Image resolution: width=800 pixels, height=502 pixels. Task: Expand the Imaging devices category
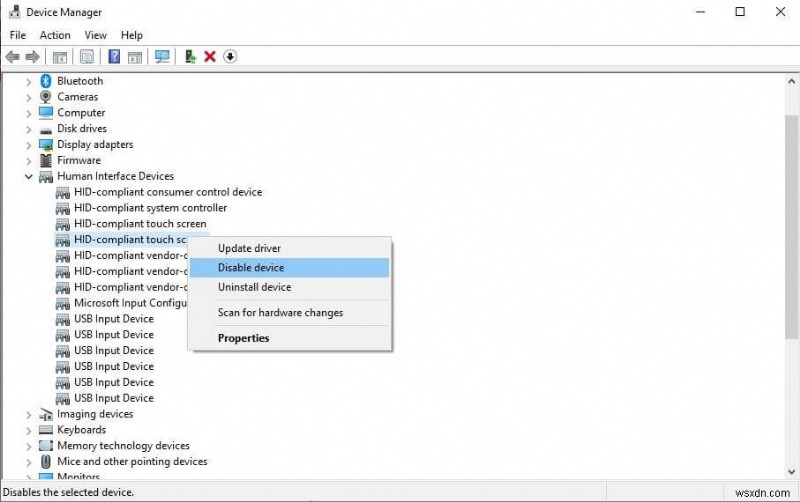(x=29, y=415)
